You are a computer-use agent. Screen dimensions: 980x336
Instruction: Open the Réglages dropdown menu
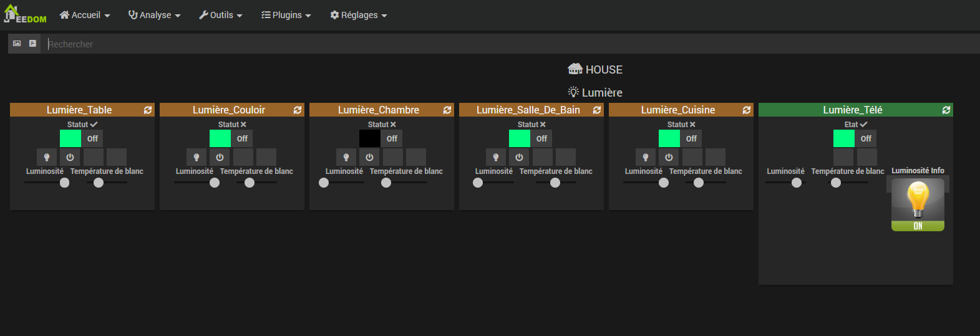359,15
